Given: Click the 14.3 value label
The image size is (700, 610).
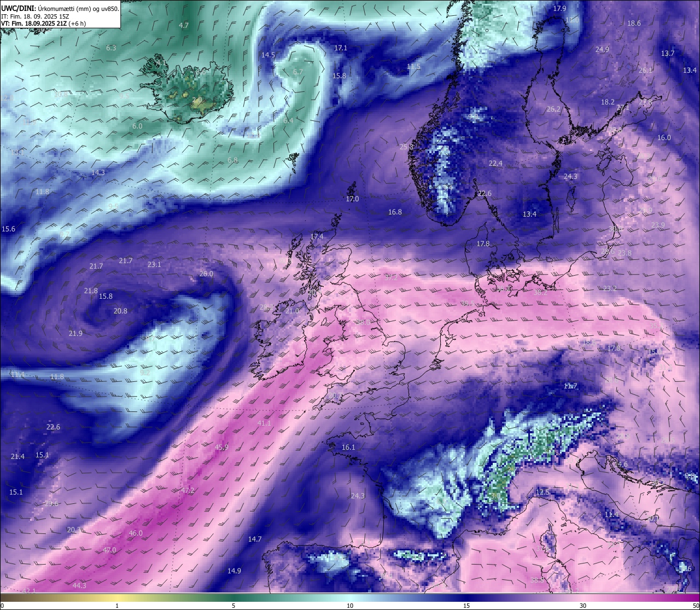Looking at the screenshot, I should coord(98,173).
